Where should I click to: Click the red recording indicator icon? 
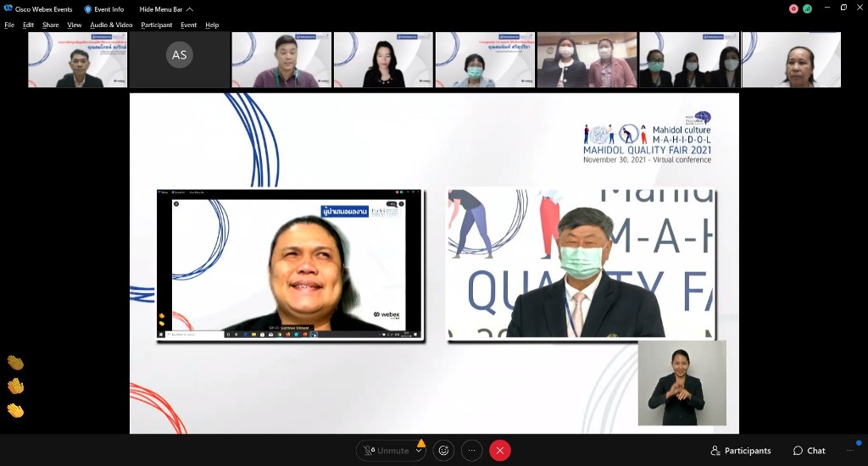coord(793,8)
